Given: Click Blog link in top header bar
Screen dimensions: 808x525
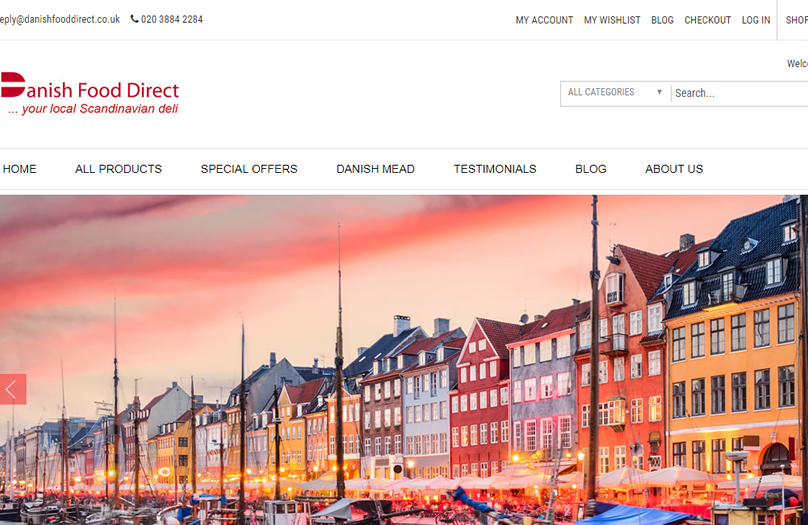Looking at the screenshot, I should click(662, 20).
